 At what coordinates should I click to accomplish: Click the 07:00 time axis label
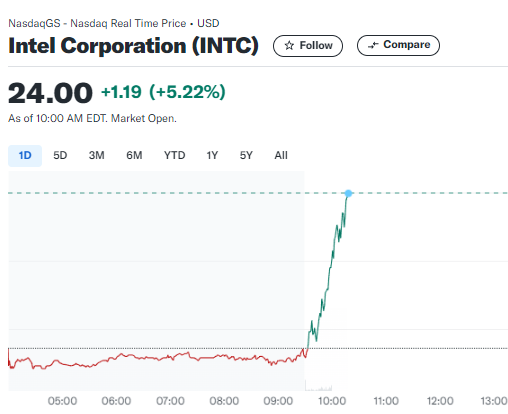[170, 401]
